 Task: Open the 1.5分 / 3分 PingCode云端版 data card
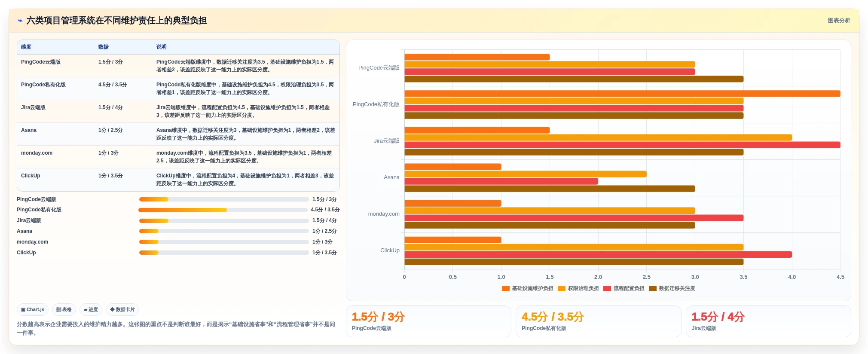pyautogui.click(x=428, y=321)
